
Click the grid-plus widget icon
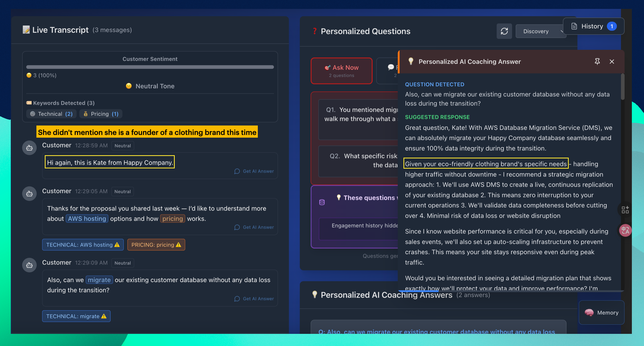coord(625,210)
